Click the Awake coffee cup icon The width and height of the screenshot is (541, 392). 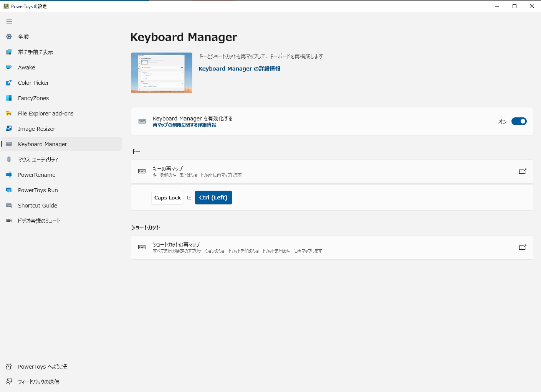click(x=8, y=67)
